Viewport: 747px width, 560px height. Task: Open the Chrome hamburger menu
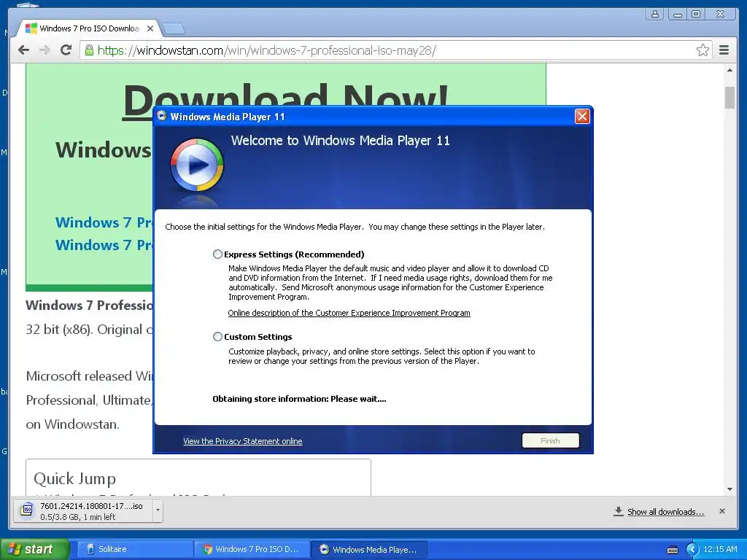[x=724, y=50]
